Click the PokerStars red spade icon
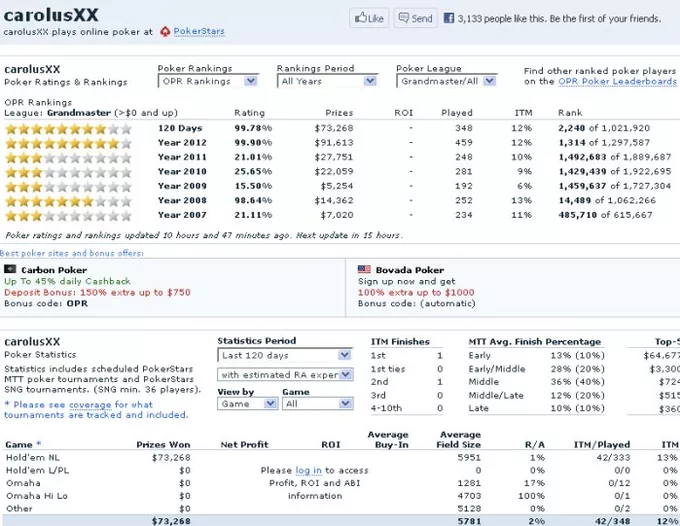Screen dimensions: 680x526 click(165, 32)
